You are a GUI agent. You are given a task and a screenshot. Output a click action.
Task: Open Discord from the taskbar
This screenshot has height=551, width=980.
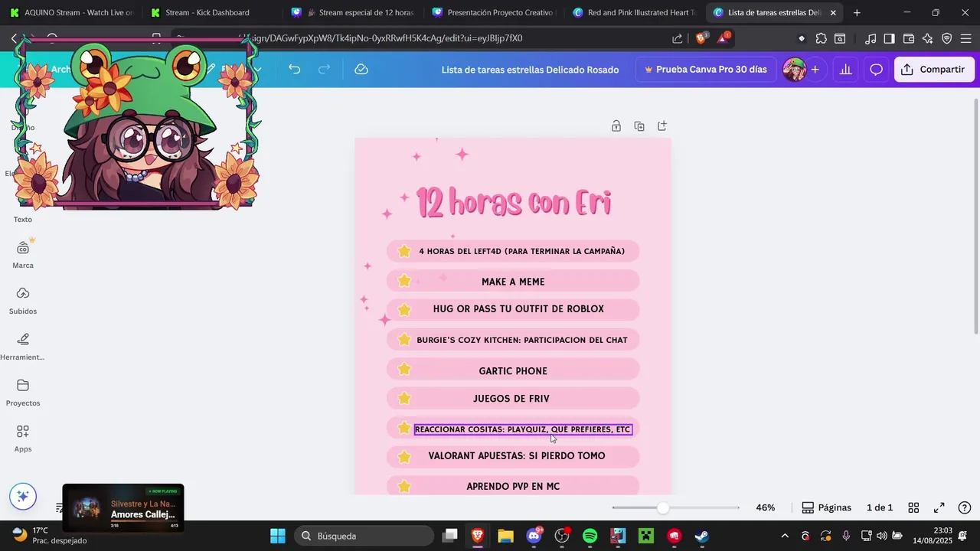tap(534, 536)
